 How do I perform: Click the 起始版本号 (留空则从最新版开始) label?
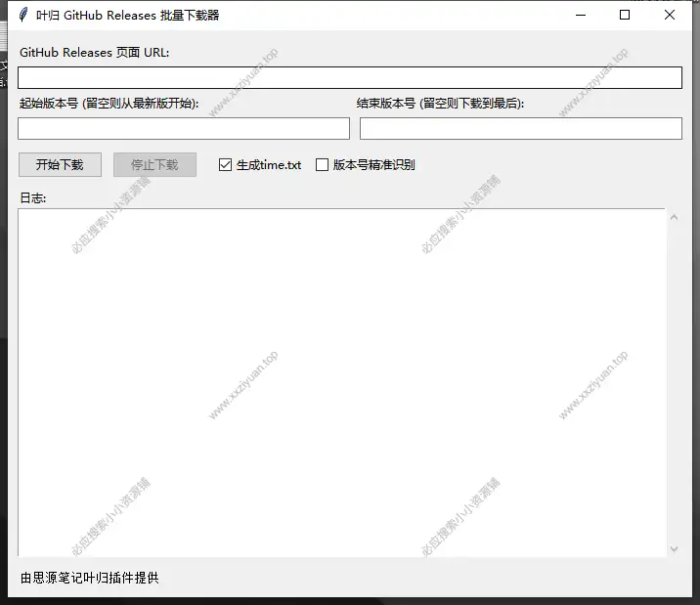tap(109, 103)
